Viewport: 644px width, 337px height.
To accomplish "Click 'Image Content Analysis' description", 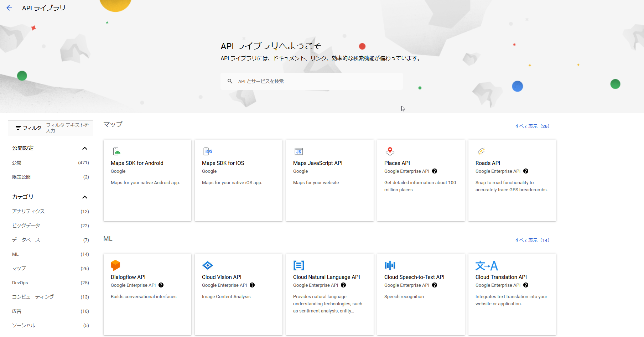I will 226,297.
